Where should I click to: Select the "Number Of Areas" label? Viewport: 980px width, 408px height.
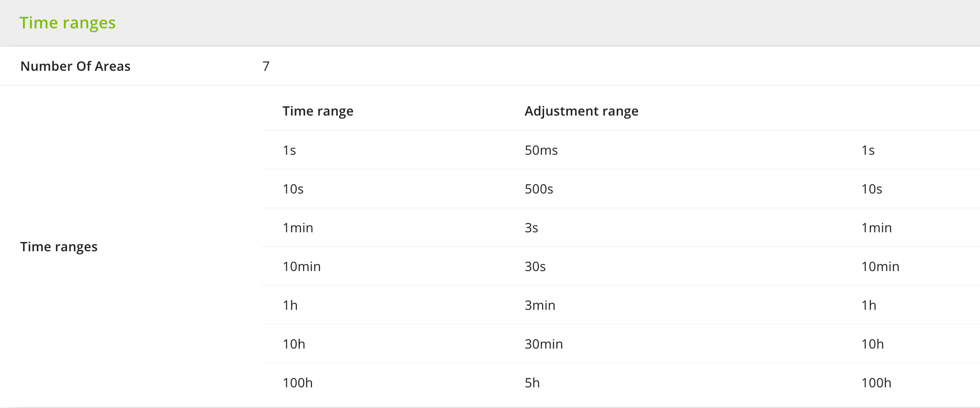coord(75,66)
